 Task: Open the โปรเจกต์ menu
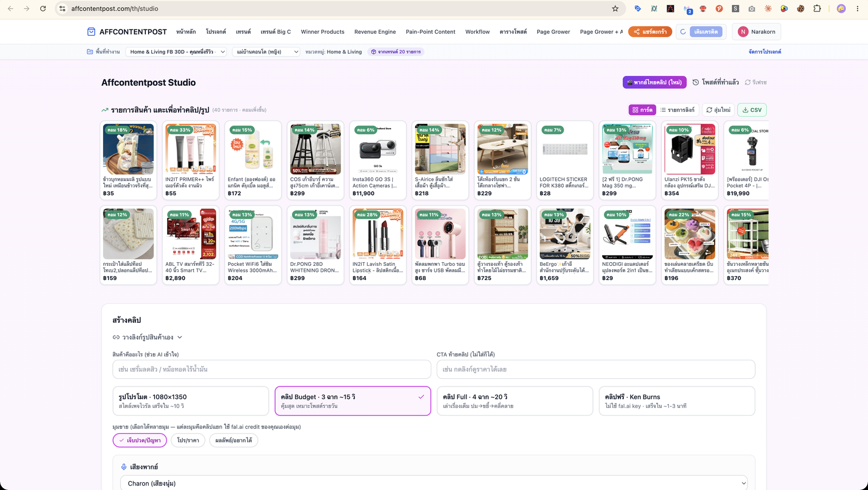tap(216, 31)
